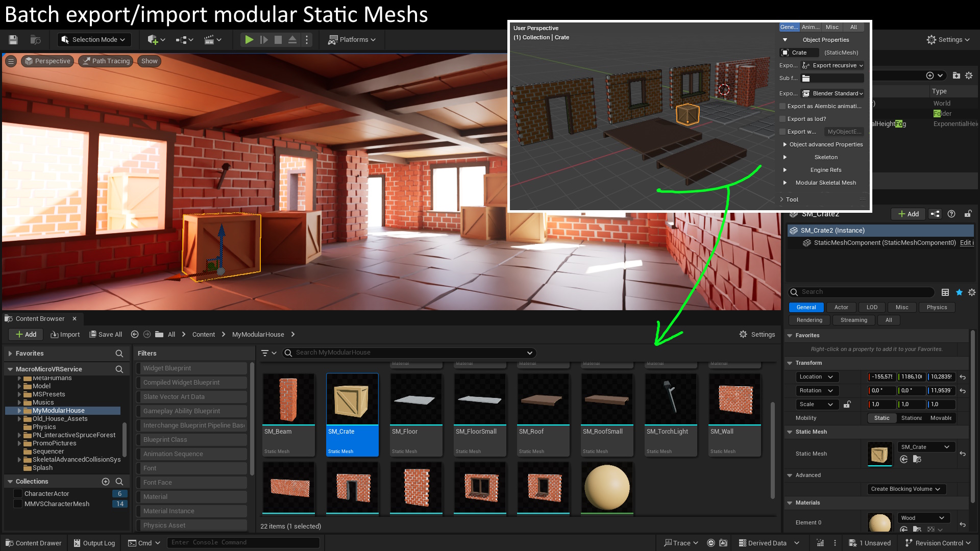
Task: Open Export recursive dropdown in Blender panel
Action: (x=832, y=65)
